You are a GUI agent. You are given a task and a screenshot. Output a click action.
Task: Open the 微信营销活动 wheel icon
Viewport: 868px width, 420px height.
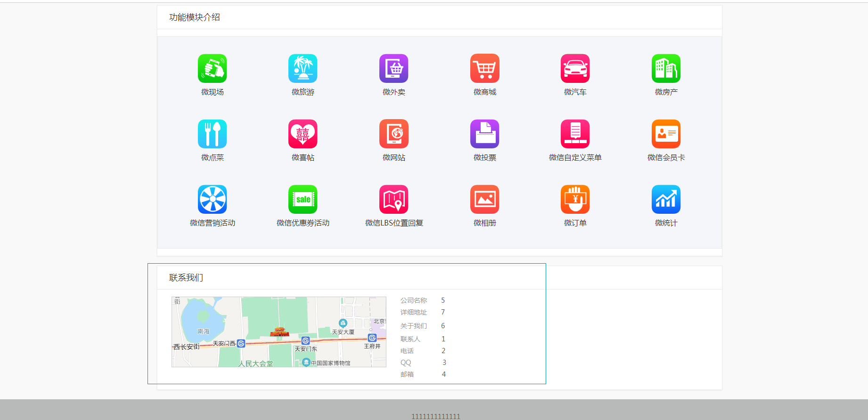click(212, 199)
